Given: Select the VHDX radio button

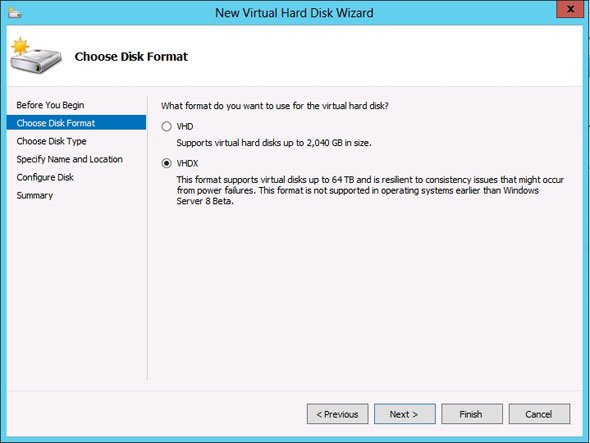Looking at the screenshot, I should [166, 163].
